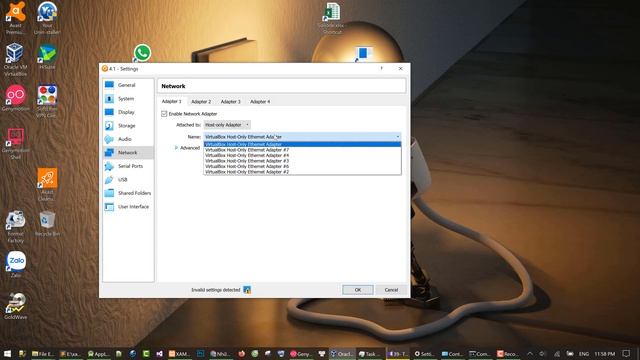The image size is (640, 360).
Task: Open the Shared Folders settings category
Action: pyautogui.click(x=128, y=193)
